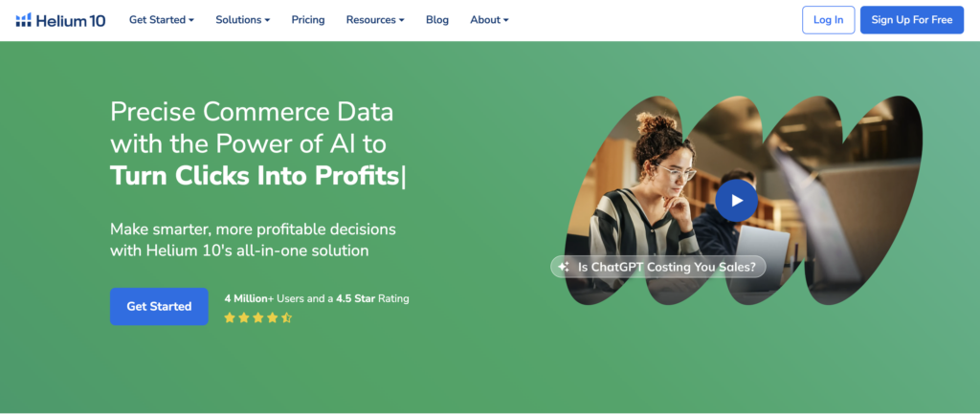The image size is (980, 414).
Task: Click the "4.5 Star" rating text
Action: (356, 298)
